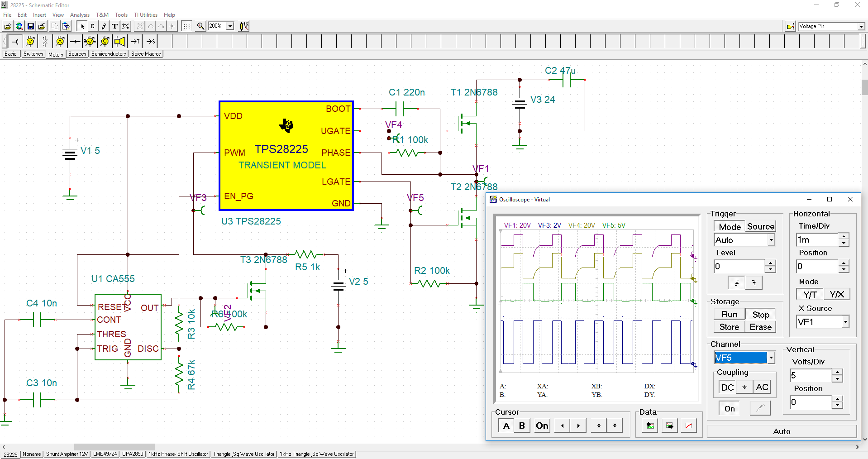Click the oscilloscope red curve data icon
Viewport: 868px width, 459px height.
tap(689, 426)
